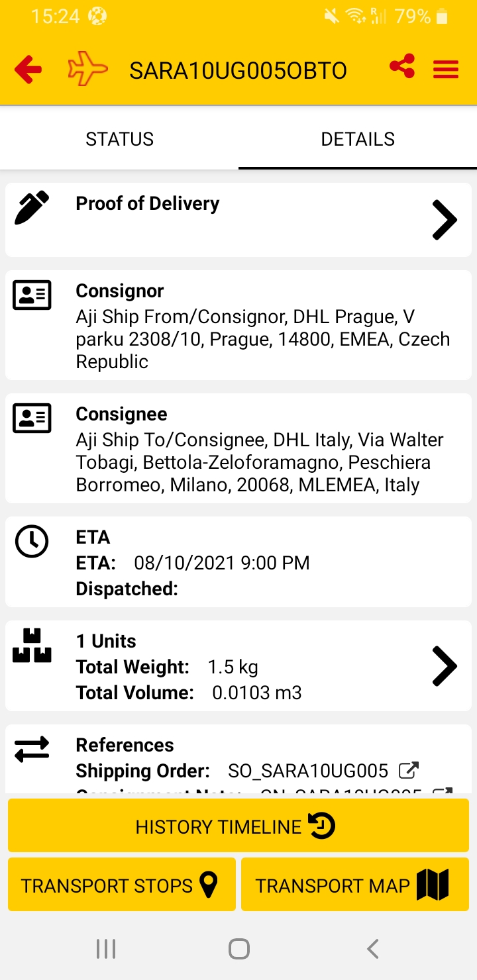
Task: Tap the Units boxes icon
Action: click(x=32, y=646)
